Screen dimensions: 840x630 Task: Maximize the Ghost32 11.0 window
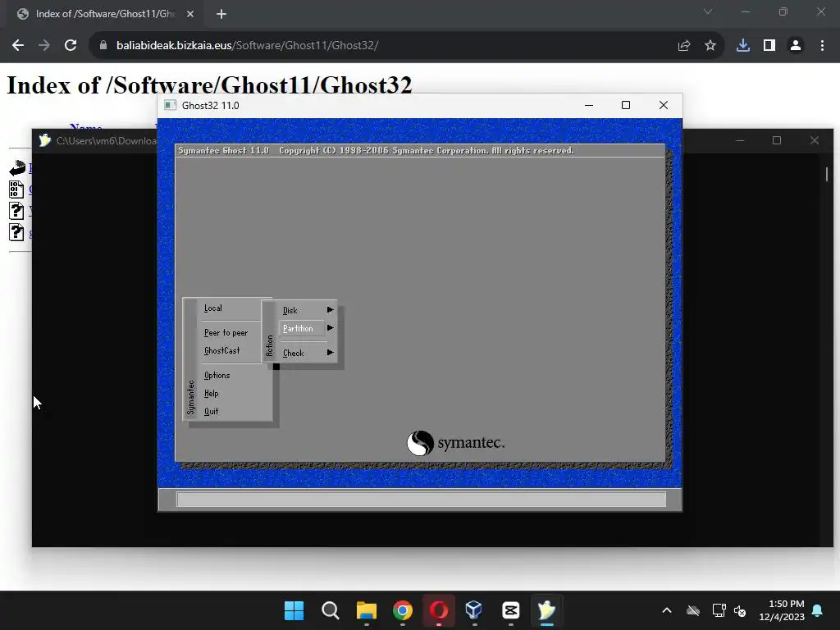pos(626,105)
